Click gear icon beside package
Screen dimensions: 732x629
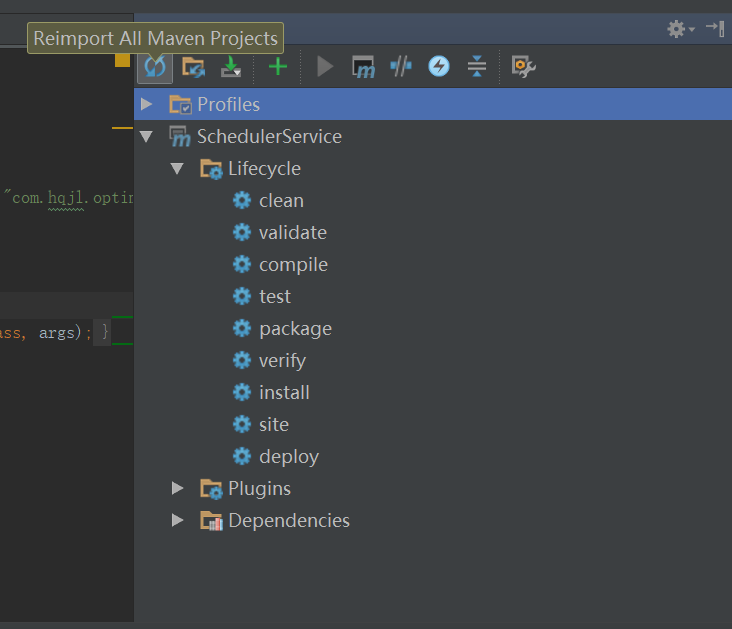coord(242,329)
